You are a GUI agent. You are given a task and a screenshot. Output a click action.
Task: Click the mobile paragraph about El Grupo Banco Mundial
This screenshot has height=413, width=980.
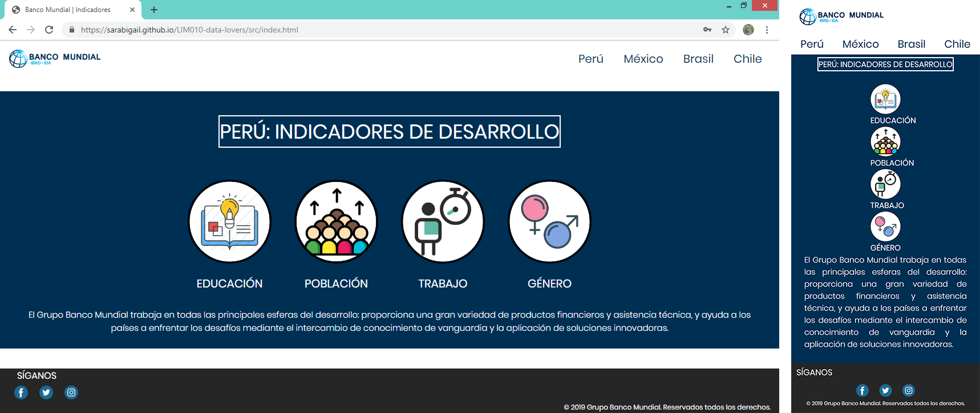(885, 302)
